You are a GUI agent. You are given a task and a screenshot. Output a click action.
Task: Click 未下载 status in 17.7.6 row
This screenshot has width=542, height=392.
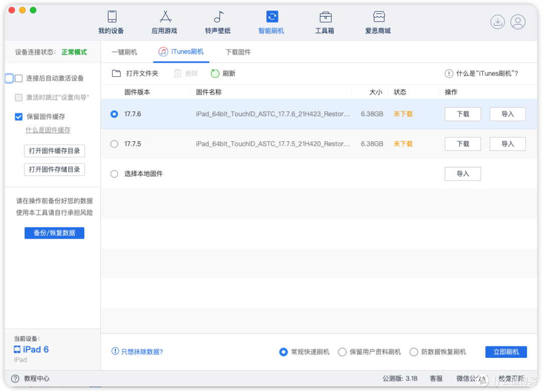(x=403, y=114)
